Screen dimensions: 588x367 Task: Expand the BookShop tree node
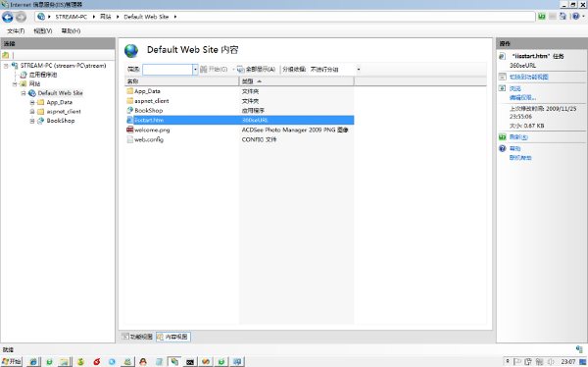point(32,121)
